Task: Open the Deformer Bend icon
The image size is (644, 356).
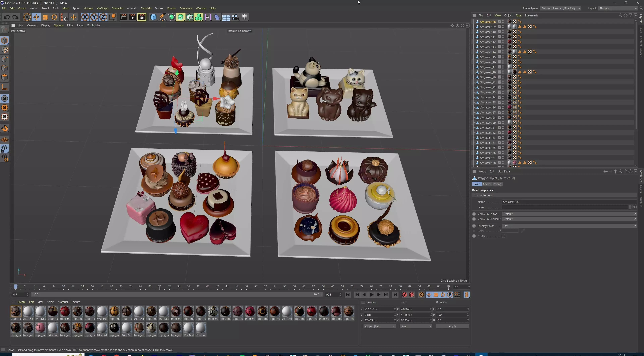Action: (x=217, y=17)
